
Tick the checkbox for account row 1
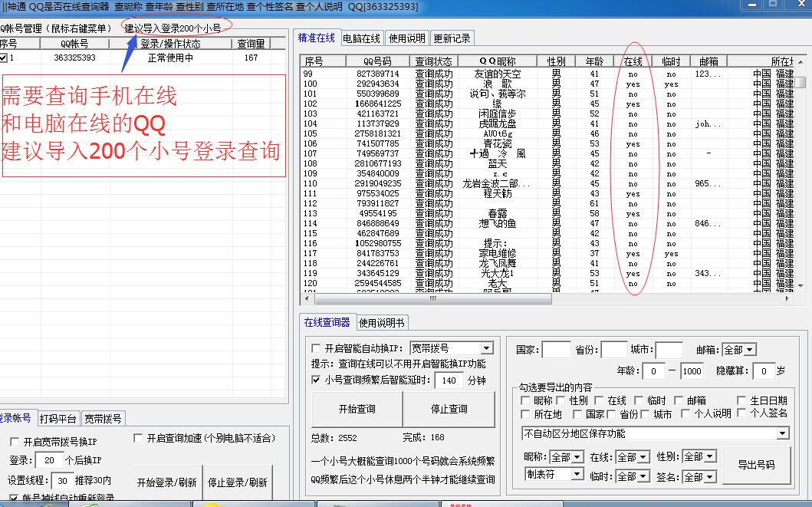click(5, 58)
